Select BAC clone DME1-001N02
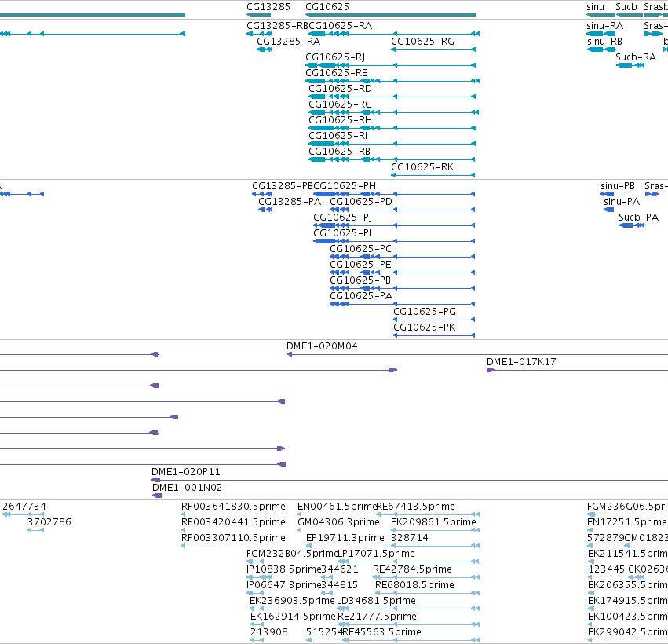668x644 pixels. (187, 488)
